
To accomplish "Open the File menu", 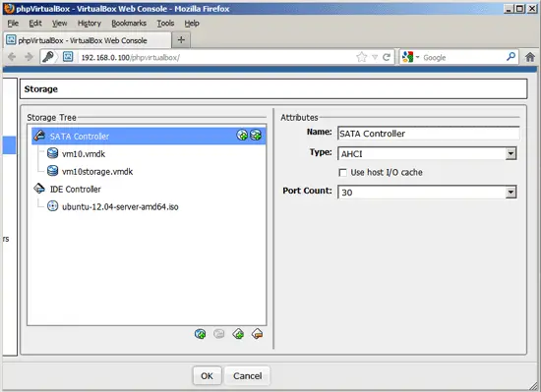I will [13, 23].
